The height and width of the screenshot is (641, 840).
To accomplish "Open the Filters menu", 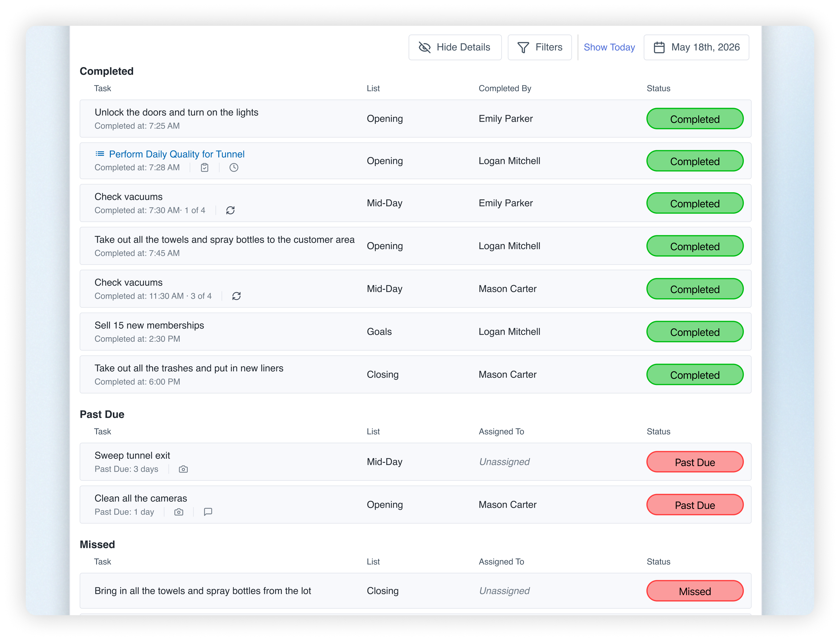I will [540, 47].
